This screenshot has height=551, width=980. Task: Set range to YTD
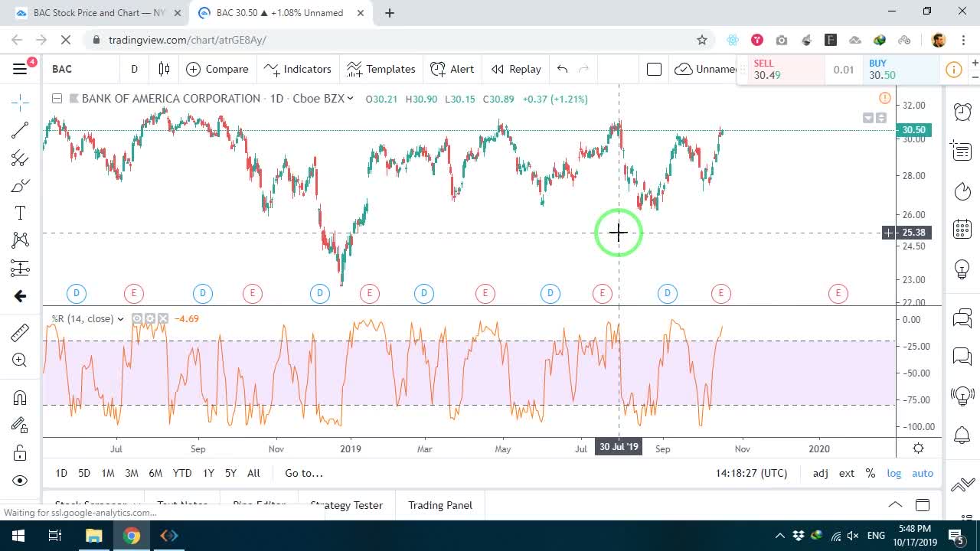pyautogui.click(x=182, y=473)
